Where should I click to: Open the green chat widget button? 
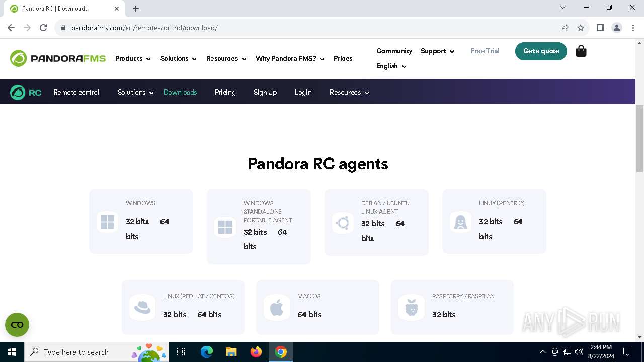coord(17,325)
